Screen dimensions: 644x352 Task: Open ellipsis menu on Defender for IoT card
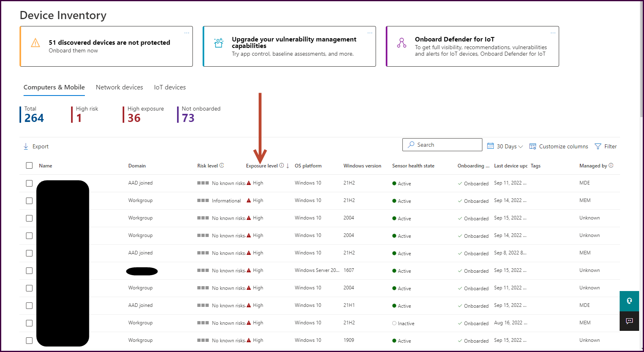pyautogui.click(x=553, y=33)
